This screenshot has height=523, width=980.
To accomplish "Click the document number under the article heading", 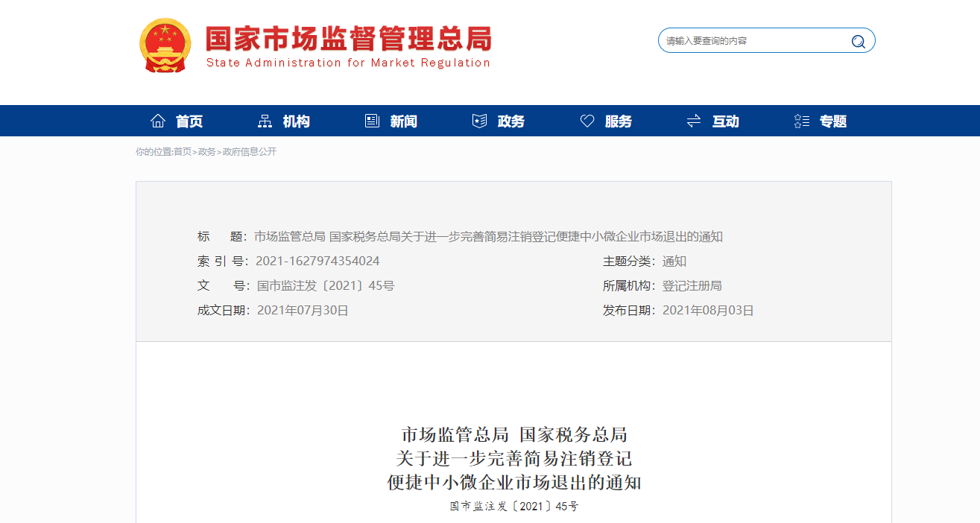I will 514,507.
